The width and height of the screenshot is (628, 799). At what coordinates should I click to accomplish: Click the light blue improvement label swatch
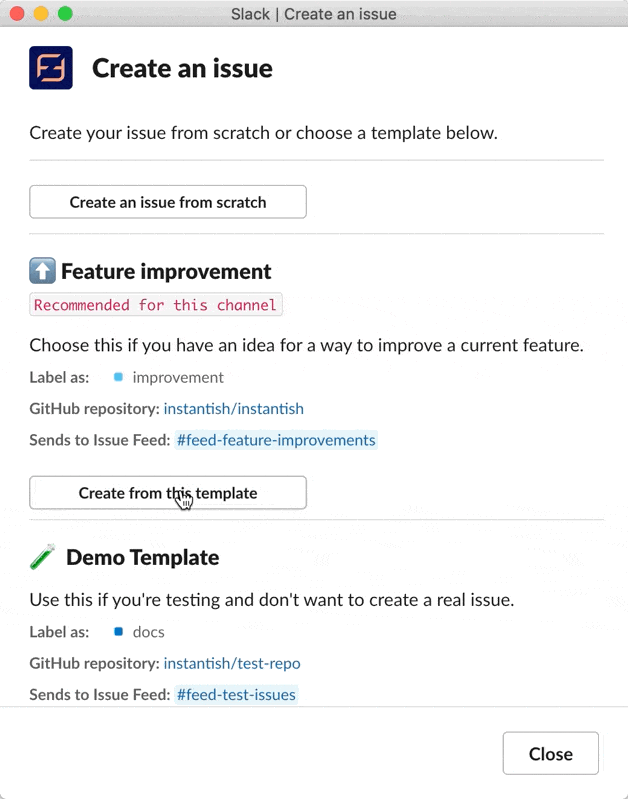(118, 377)
